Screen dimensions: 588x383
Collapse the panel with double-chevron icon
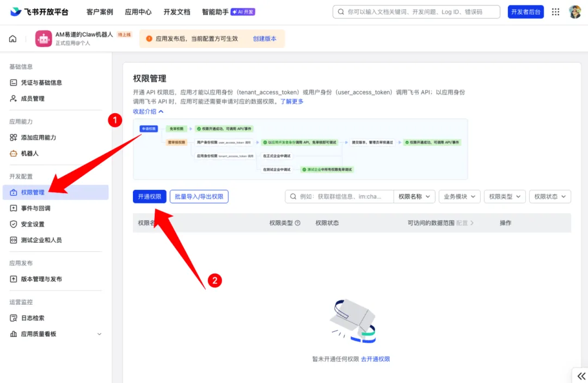coord(579,375)
